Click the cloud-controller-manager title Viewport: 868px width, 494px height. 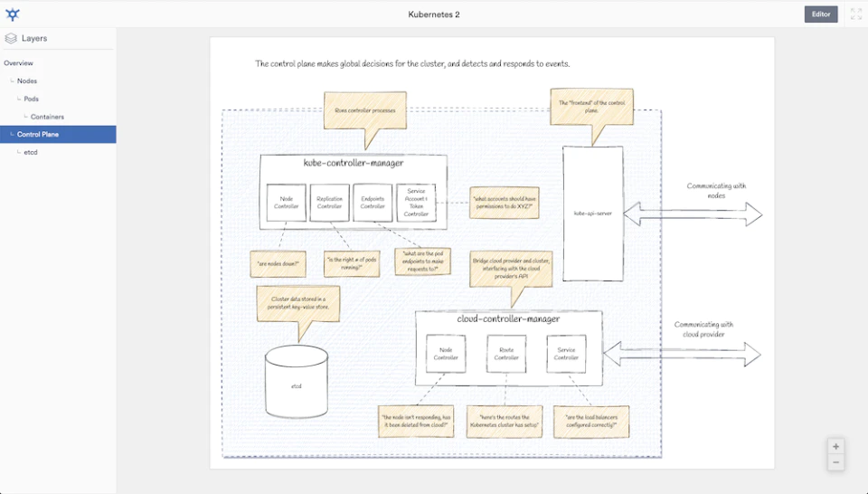pyautogui.click(x=508, y=319)
